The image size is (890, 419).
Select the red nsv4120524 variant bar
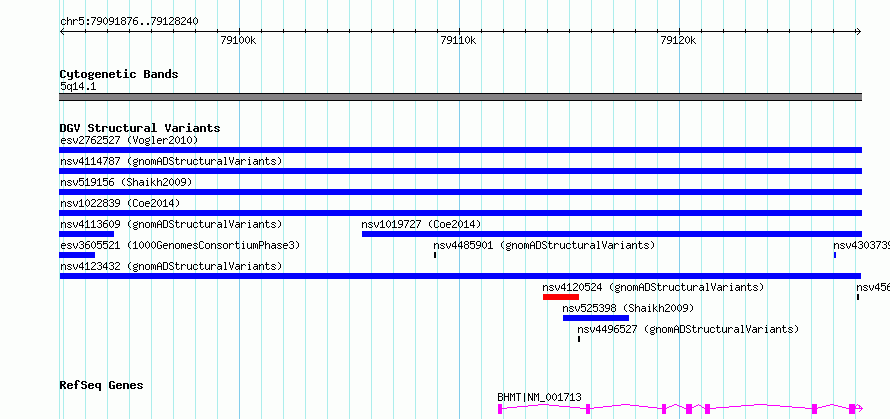(561, 297)
